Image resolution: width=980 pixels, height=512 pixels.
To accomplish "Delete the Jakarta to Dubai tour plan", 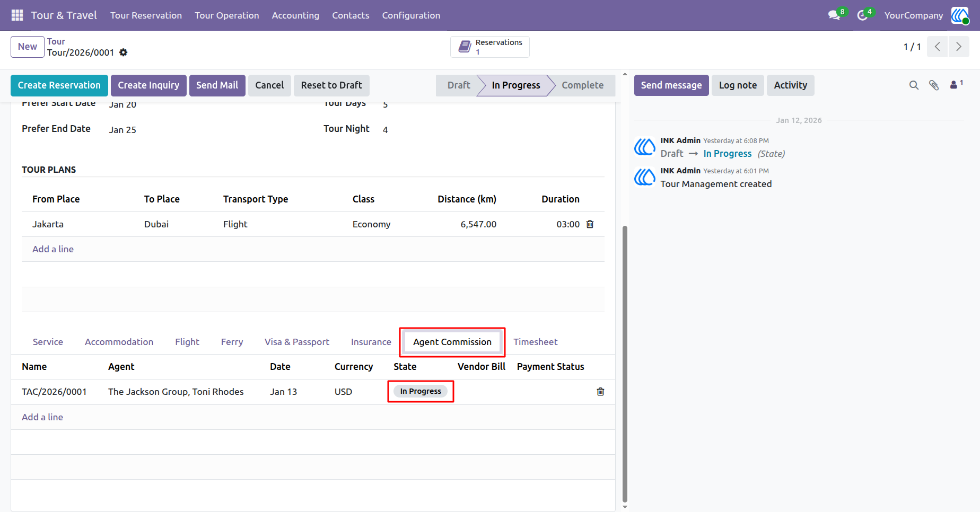I will click(x=590, y=224).
